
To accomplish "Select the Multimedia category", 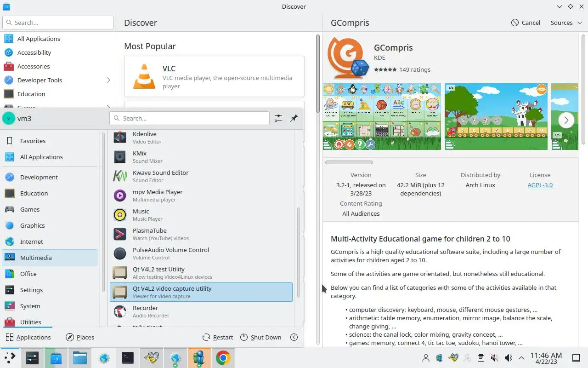I will pyautogui.click(x=50, y=258).
